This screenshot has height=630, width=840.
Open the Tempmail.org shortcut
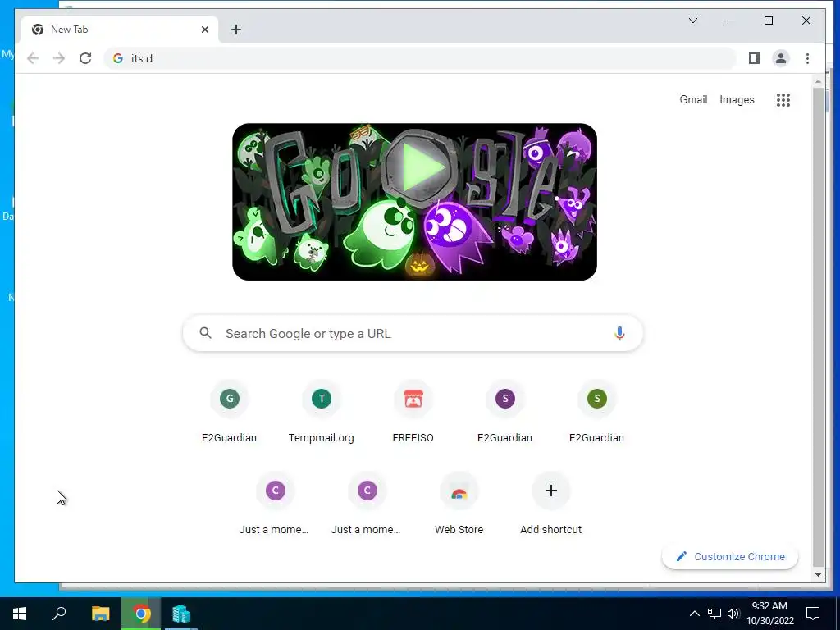(x=322, y=412)
